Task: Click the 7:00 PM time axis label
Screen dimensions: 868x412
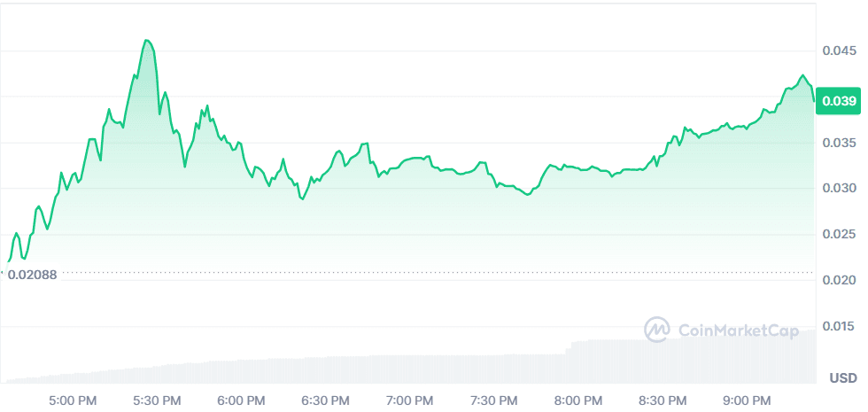Action: [x=407, y=400]
